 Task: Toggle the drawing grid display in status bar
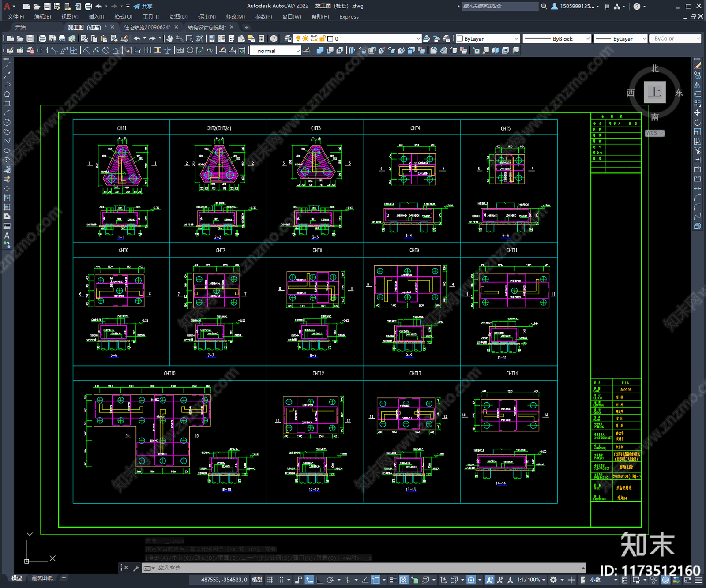[x=270, y=580]
